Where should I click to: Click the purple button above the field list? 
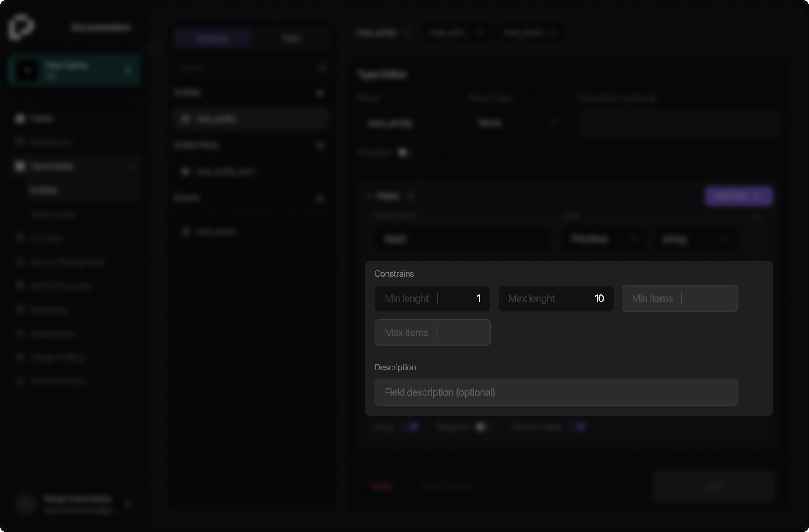coord(738,196)
